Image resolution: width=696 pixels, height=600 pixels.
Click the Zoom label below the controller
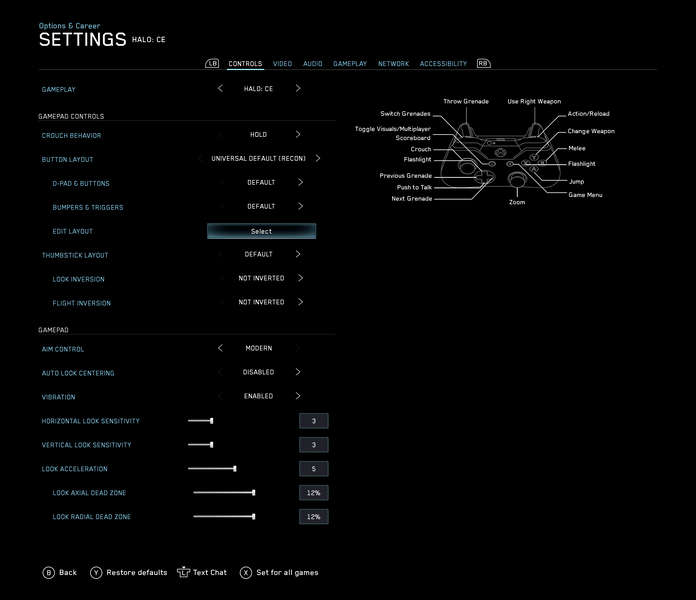517,202
